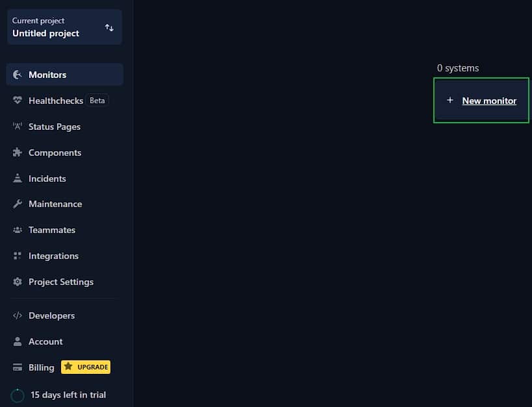Click the plus icon beside New monitor
The image size is (532, 407).
[450, 100]
